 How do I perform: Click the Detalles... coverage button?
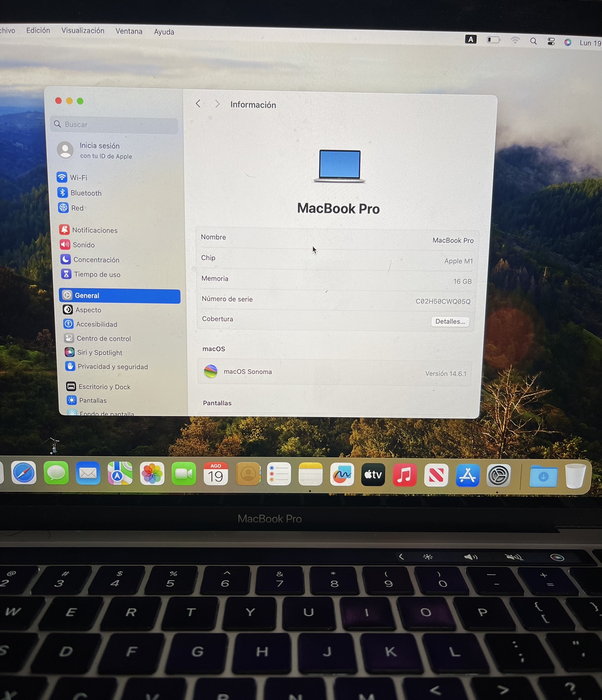click(450, 321)
